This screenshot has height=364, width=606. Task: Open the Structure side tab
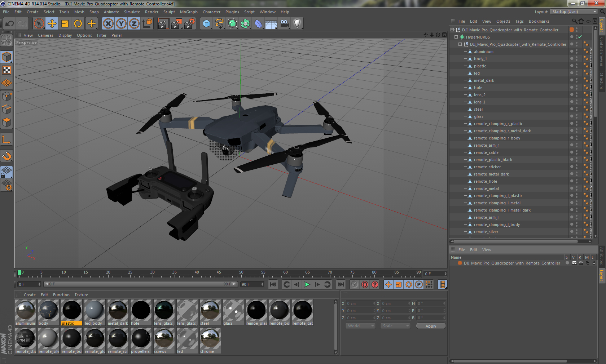point(601,81)
